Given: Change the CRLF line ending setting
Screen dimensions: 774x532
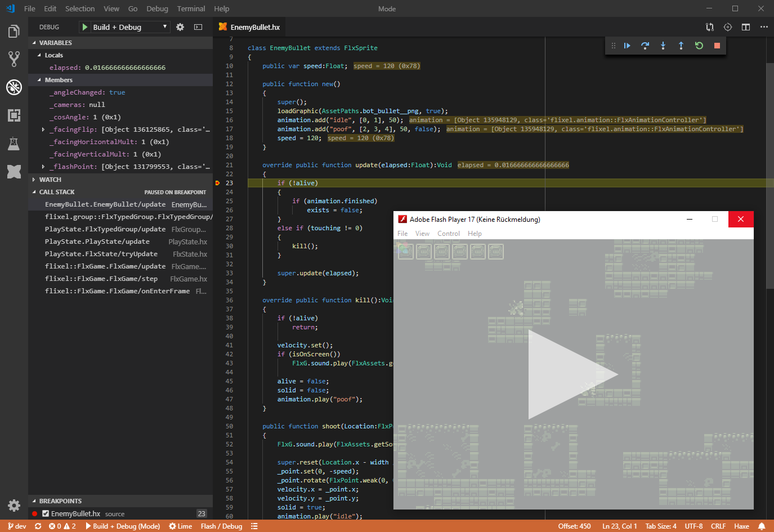Looking at the screenshot, I should coord(718,526).
